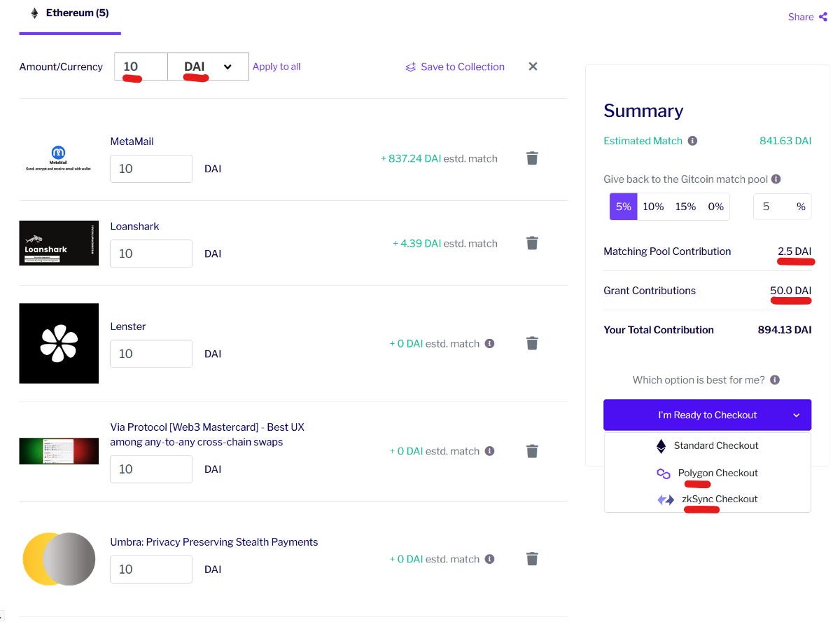840x622 pixels.
Task: Click the Umbra project thumbnail
Action: coord(59,559)
